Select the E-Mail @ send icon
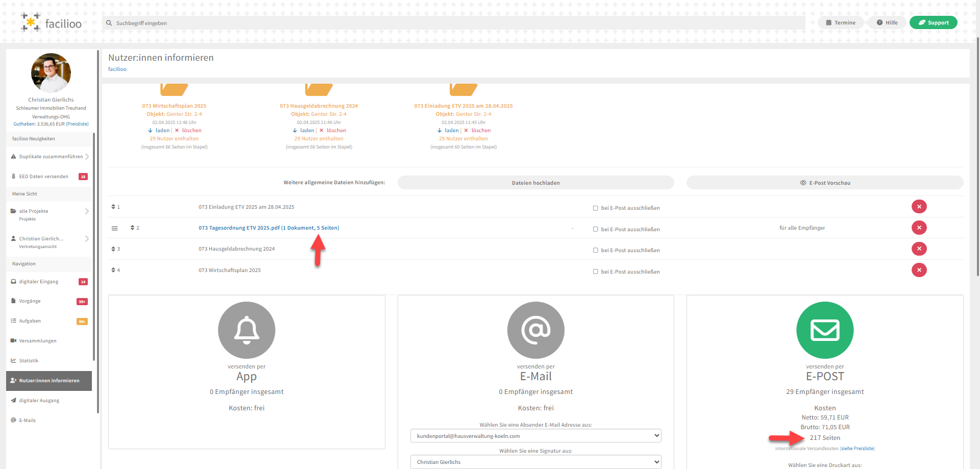The height and width of the screenshot is (469, 980). tap(535, 330)
